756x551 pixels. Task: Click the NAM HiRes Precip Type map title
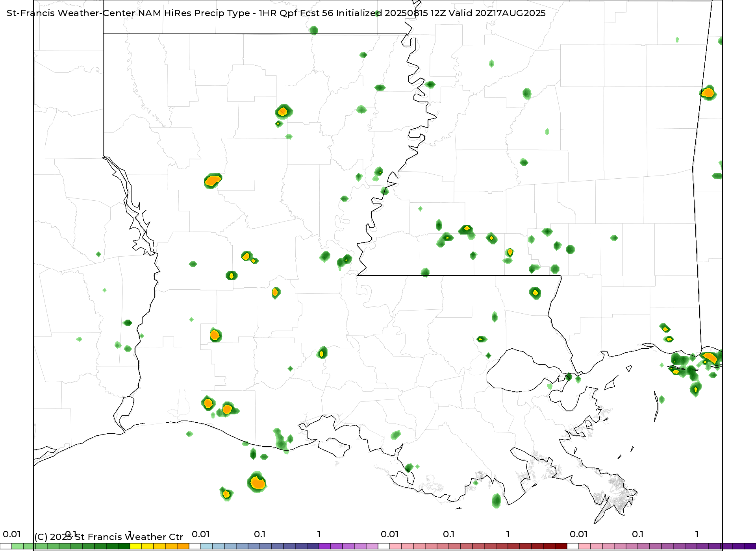click(276, 13)
